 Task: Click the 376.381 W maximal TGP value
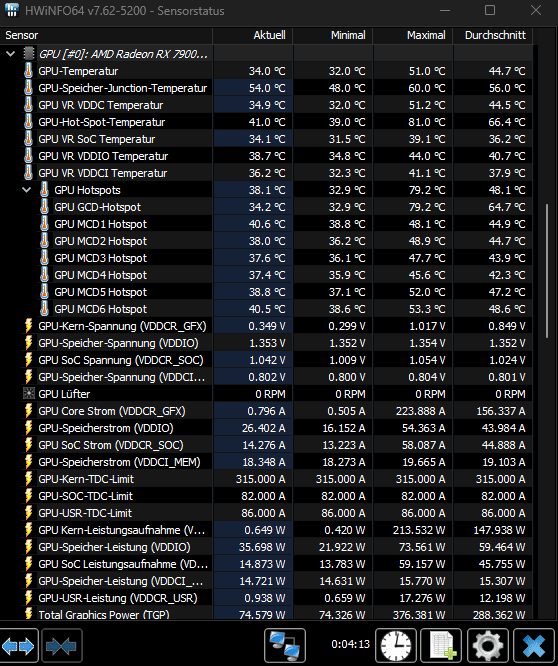[420, 614]
